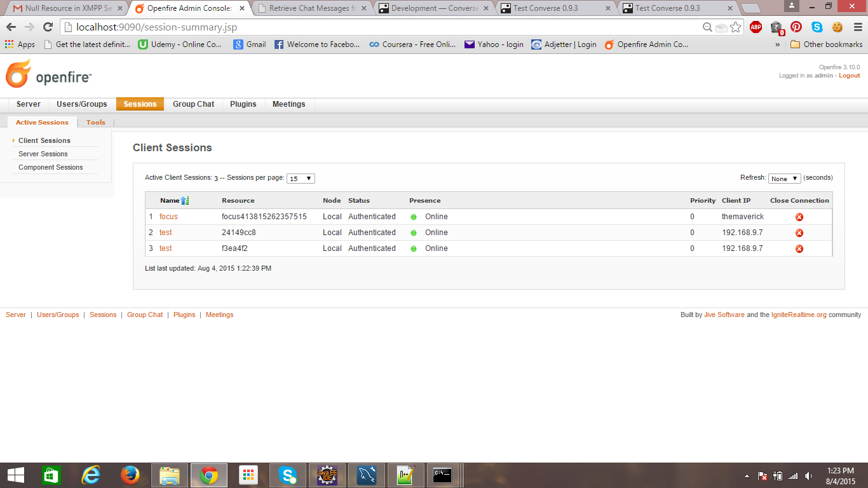868x488 pixels.
Task: Bookmark this page with the star
Action: pyautogui.click(x=736, y=27)
